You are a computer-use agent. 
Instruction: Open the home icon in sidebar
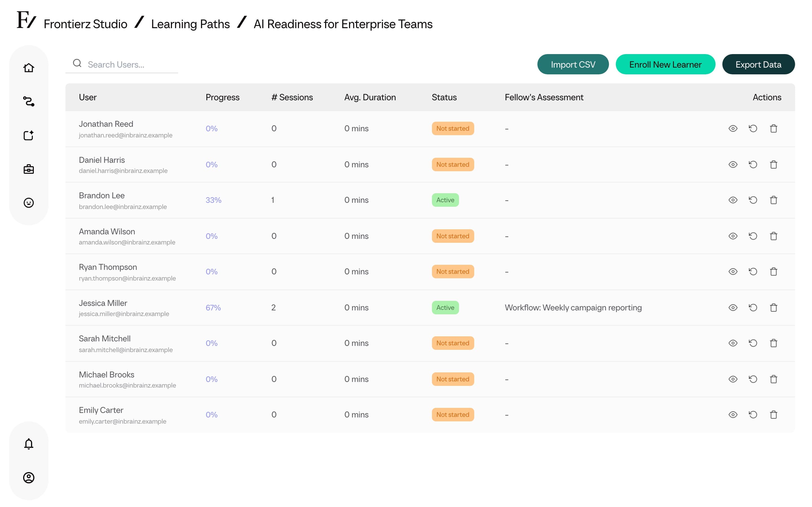click(x=28, y=68)
